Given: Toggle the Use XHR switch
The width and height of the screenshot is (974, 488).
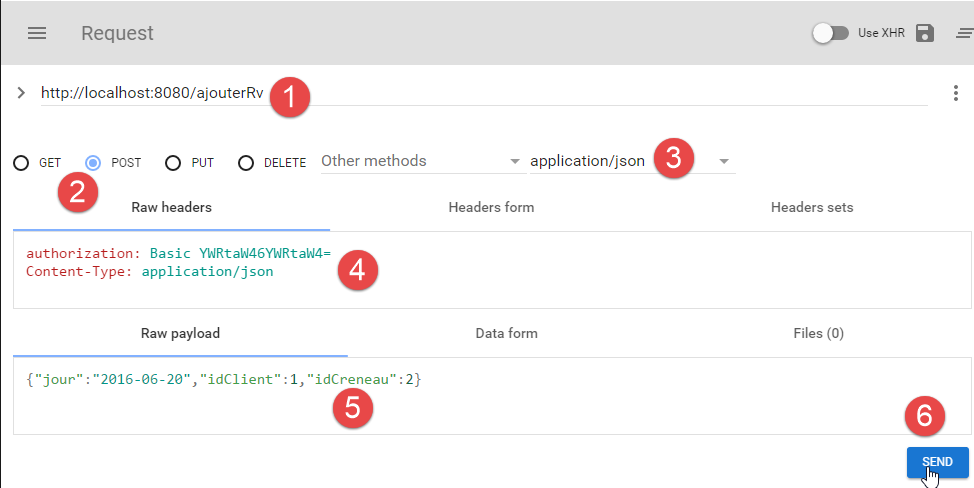Looking at the screenshot, I should click(830, 33).
